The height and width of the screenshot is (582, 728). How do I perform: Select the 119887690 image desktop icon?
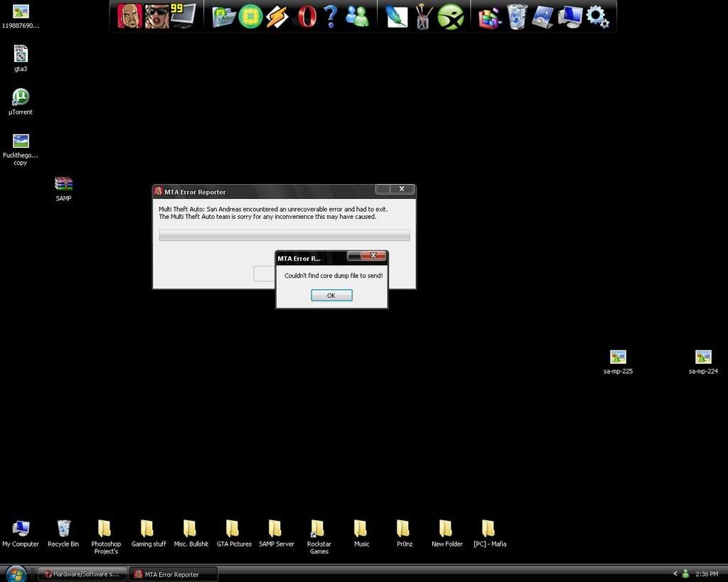(x=21, y=16)
